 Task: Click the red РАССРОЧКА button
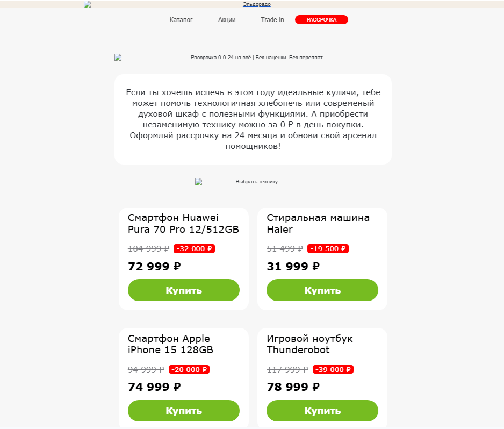coord(321,19)
